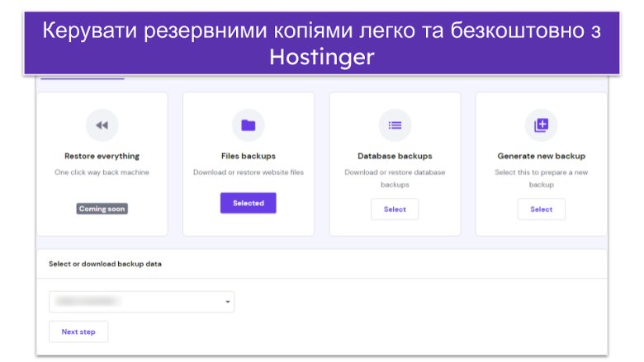Click the Generate new backup heading

541,156
